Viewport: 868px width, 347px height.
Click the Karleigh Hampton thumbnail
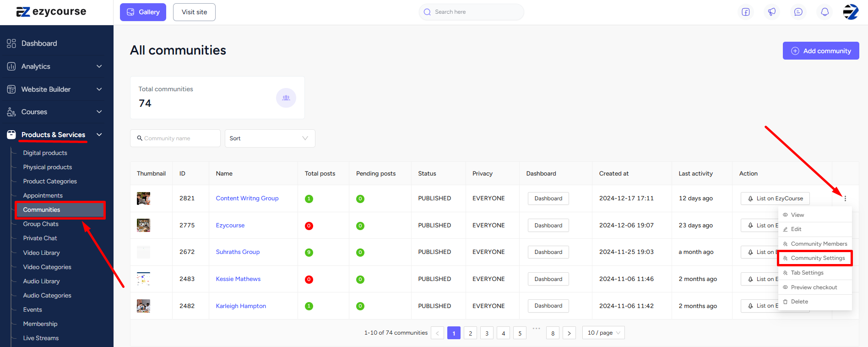tap(143, 306)
